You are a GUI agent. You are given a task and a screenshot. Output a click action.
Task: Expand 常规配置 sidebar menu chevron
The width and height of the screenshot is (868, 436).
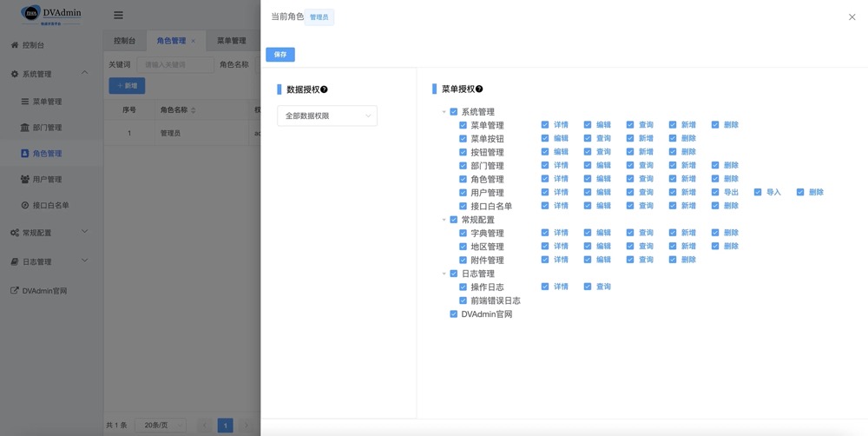[x=85, y=232]
